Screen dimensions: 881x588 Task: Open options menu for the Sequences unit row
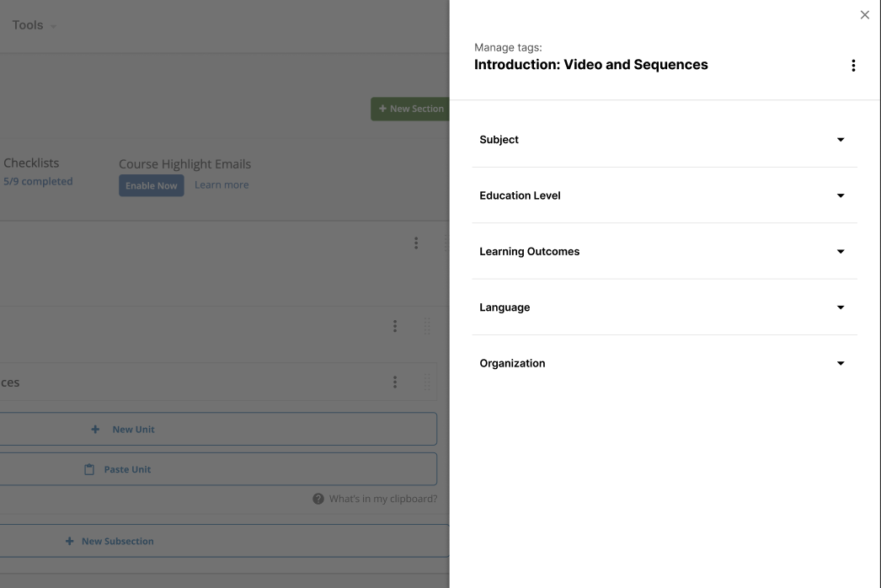click(395, 381)
